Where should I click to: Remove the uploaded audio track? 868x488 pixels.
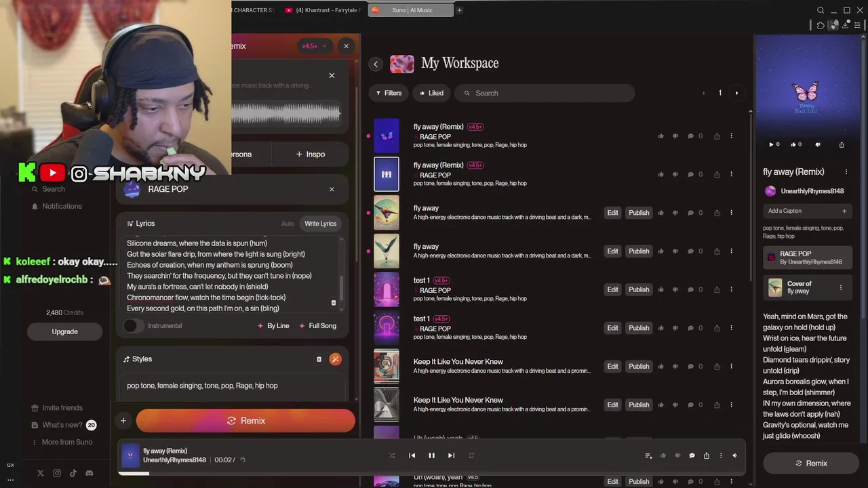[x=332, y=75]
